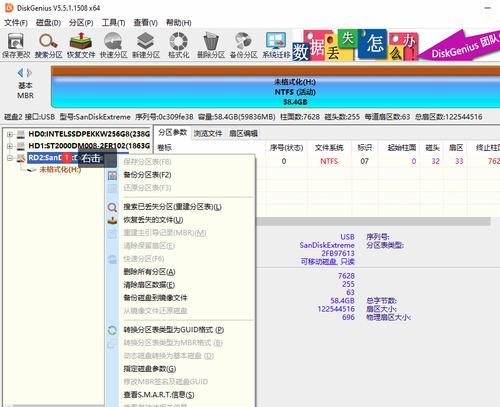
Task: Click the 卷标 column header
Action: 164,147
